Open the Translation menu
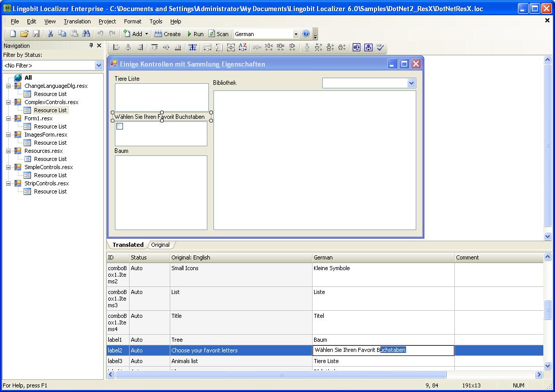Image resolution: width=555 pixels, height=392 pixels. pyautogui.click(x=77, y=21)
